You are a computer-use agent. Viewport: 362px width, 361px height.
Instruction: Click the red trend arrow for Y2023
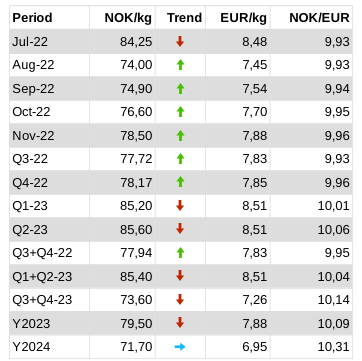tap(180, 323)
